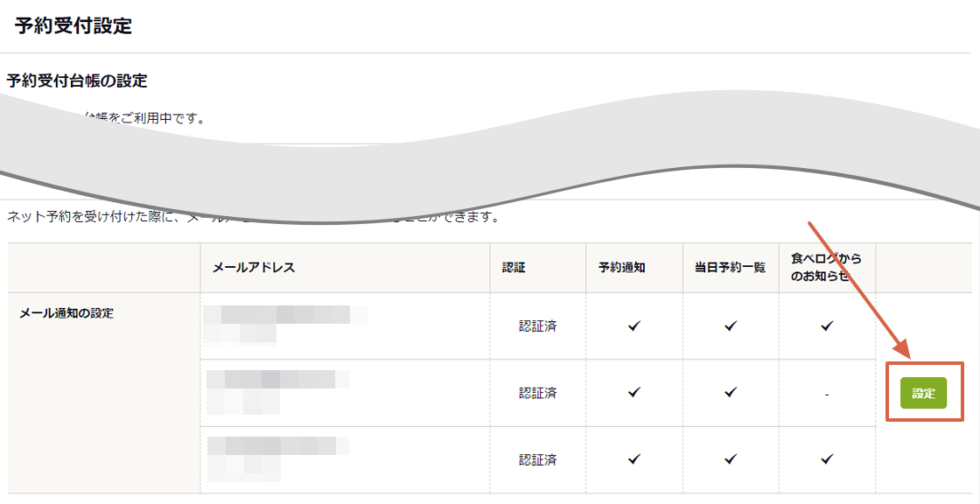Click third row's 予約通知 checkmark
Screen dimensions: 980x504
634,459
